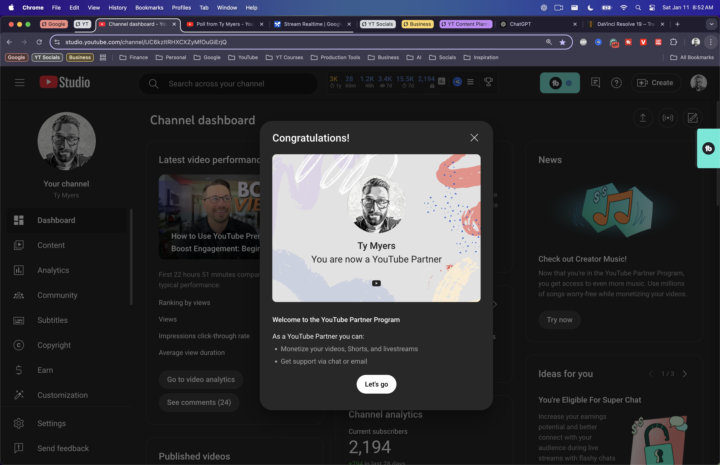The image size is (720, 465).
Task: Click the YT Socials bookmark chip
Action: (x=47, y=57)
